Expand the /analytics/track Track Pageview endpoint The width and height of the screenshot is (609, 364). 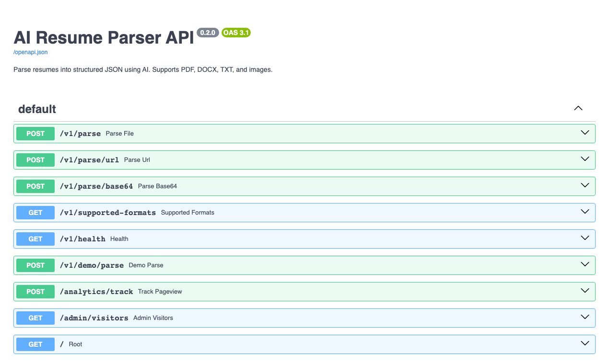[x=585, y=291]
